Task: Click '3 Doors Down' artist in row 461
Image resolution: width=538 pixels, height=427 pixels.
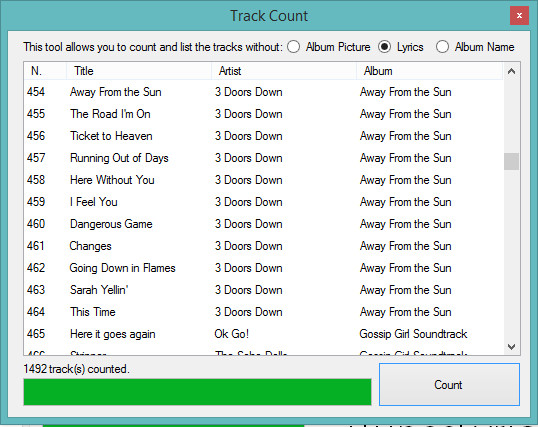Action: [249, 246]
